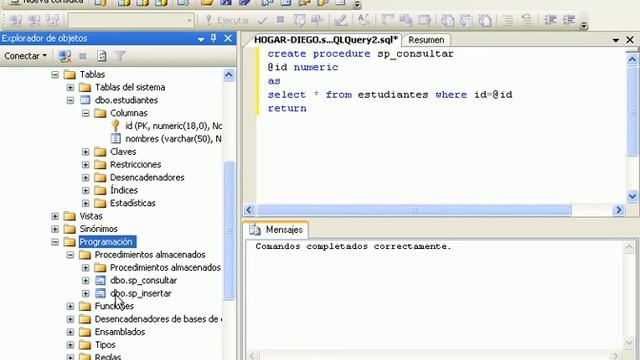Expand the Vistas folder
Image resolution: width=640 pixels, height=360 pixels.
tap(55, 216)
